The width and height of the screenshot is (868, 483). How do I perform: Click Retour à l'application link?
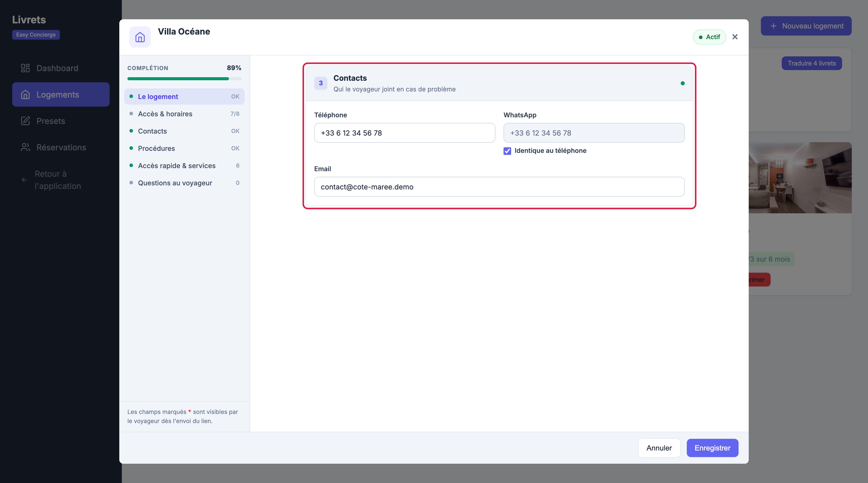tap(61, 180)
